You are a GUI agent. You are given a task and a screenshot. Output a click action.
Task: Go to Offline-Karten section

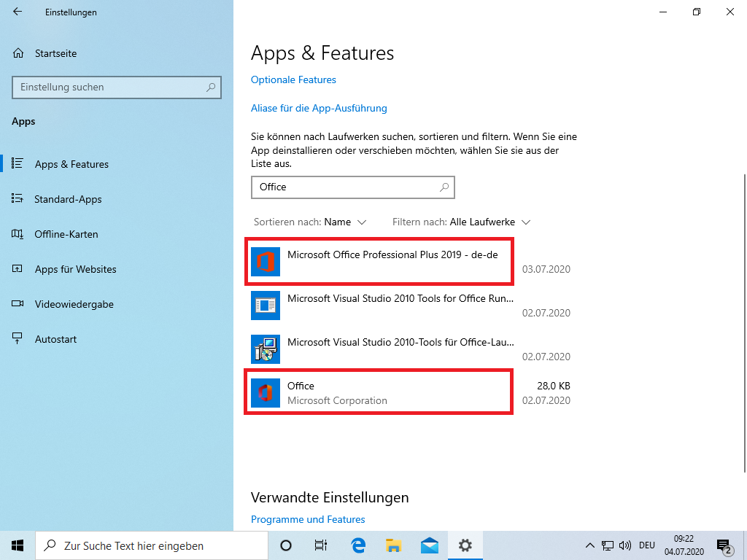[x=66, y=234]
